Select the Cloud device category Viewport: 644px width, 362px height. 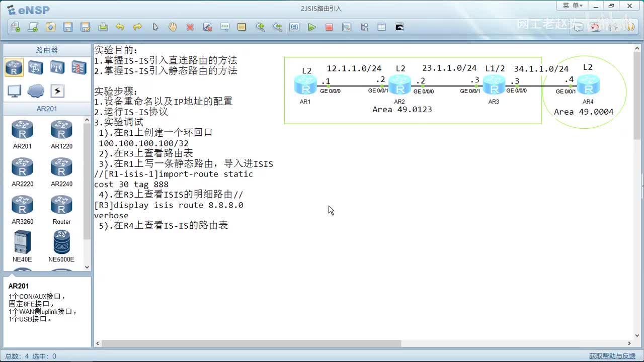click(36, 91)
